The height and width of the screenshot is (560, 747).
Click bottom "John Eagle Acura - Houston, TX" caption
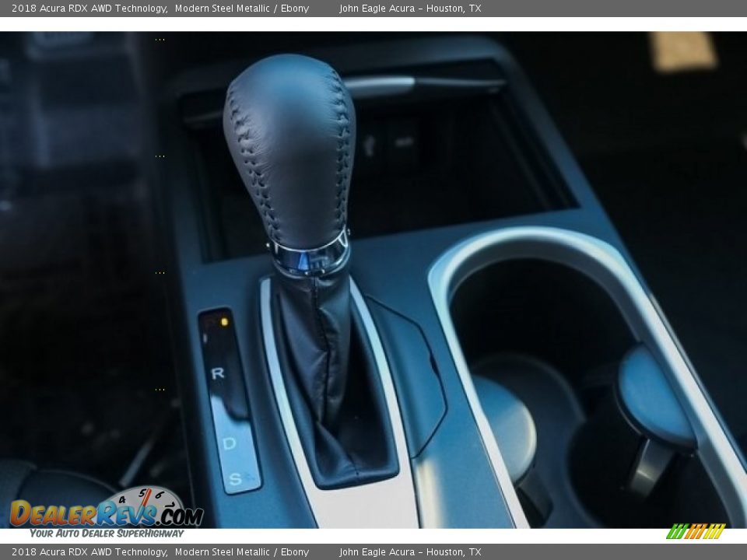(409, 552)
